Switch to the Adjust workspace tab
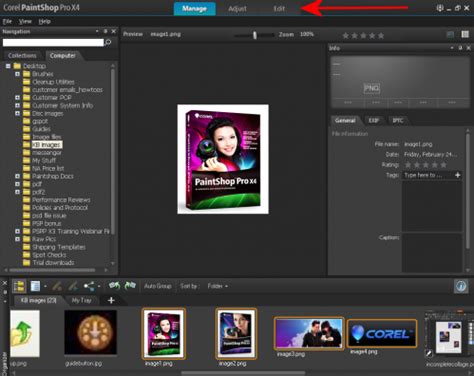The height and width of the screenshot is (376, 474). tap(237, 9)
